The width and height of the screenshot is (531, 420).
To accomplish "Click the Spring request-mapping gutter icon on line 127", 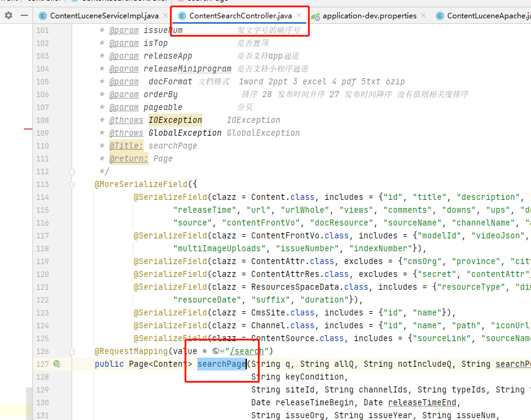I will [x=57, y=364].
